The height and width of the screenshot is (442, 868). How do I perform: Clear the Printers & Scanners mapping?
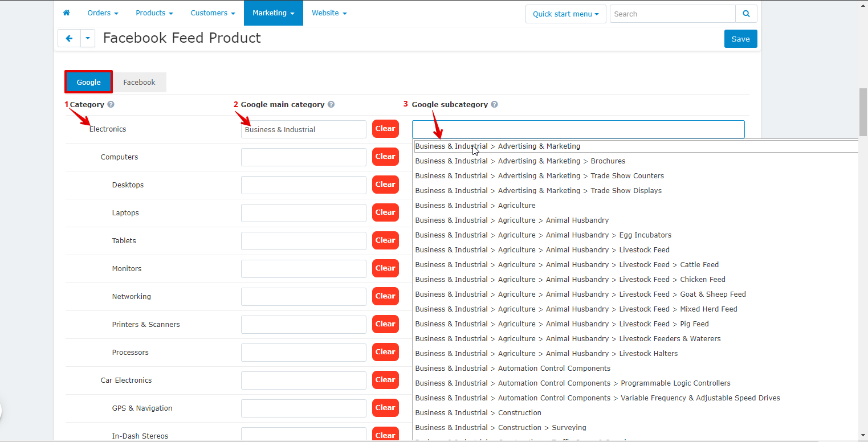click(x=385, y=324)
